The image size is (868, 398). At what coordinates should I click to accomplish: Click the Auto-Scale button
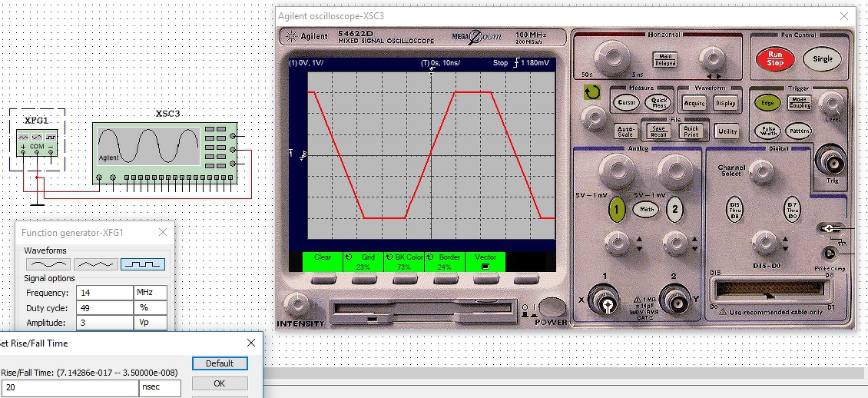point(625,131)
